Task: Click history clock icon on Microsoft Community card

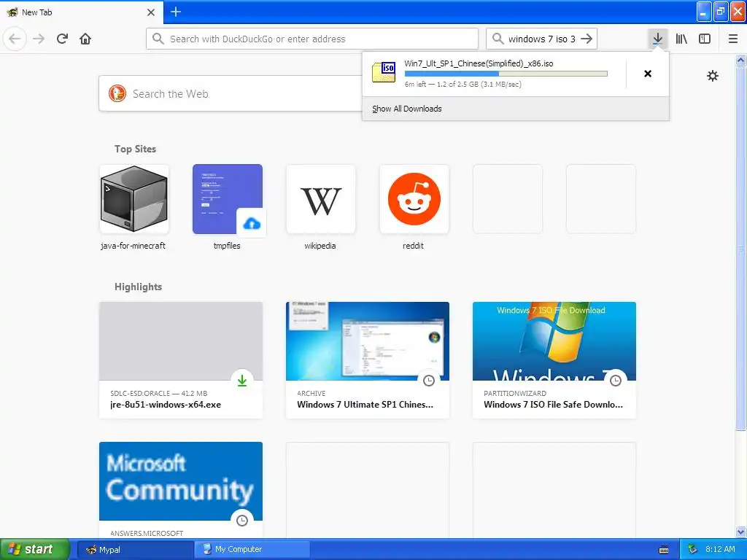Action: [242, 521]
